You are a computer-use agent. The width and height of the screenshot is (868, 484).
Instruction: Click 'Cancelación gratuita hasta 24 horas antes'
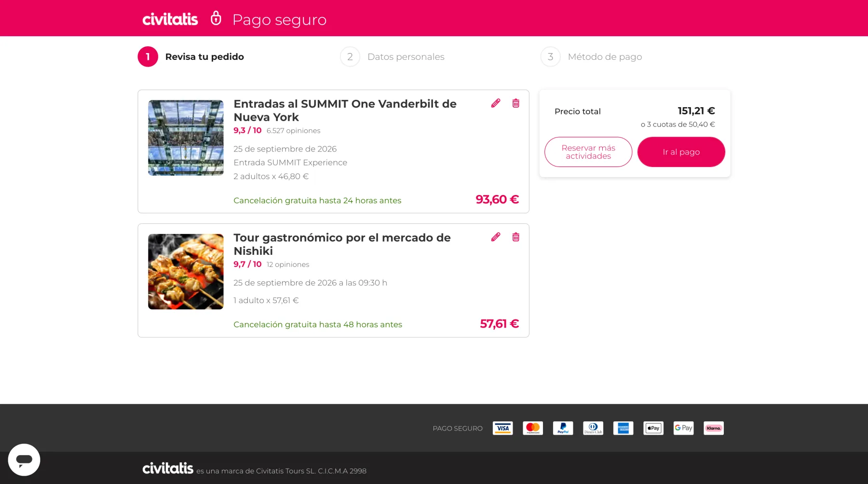317,200
